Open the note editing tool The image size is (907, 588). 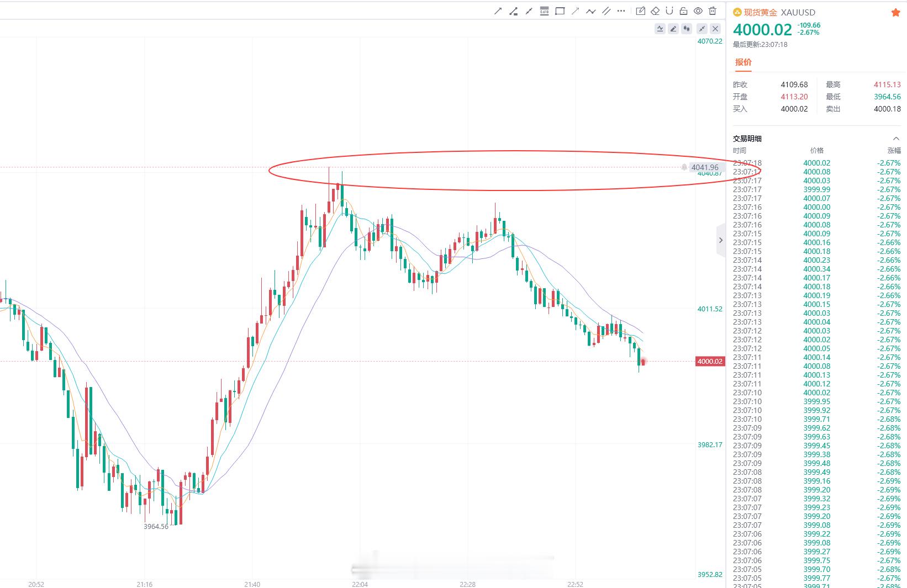tap(641, 11)
